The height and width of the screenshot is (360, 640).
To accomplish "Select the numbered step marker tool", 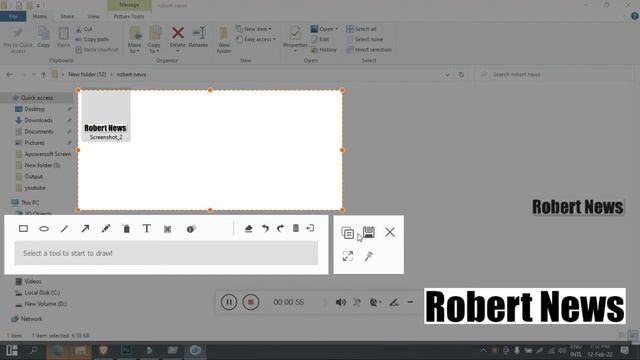I will click(191, 229).
